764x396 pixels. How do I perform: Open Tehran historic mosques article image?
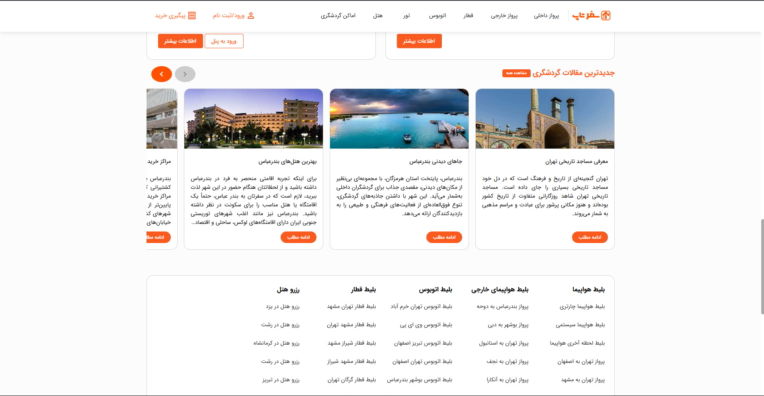[x=545, y=118]
